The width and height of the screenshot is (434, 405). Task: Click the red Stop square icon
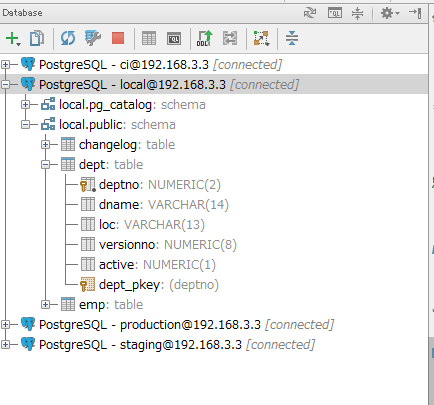[x=118, y=38]
